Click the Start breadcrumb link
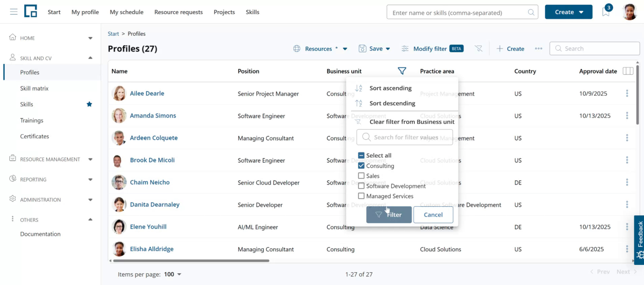 (113, 34)
